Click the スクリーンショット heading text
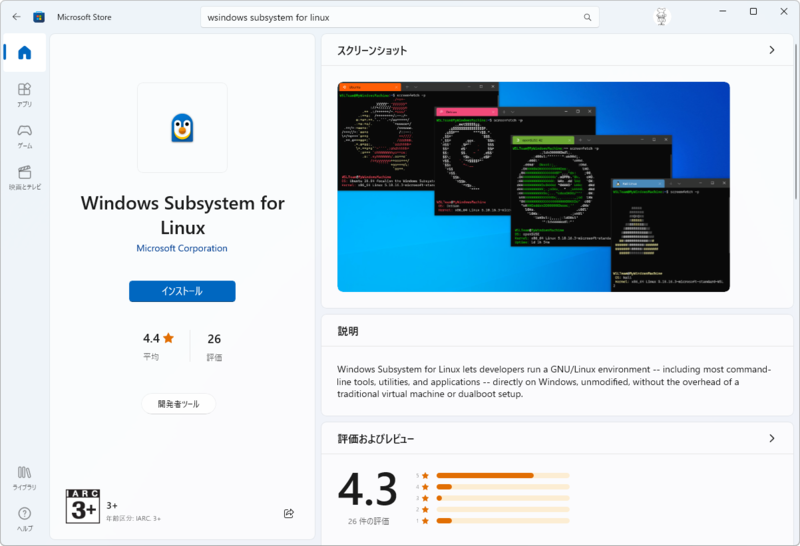The image size is (800, 546). 372,51
